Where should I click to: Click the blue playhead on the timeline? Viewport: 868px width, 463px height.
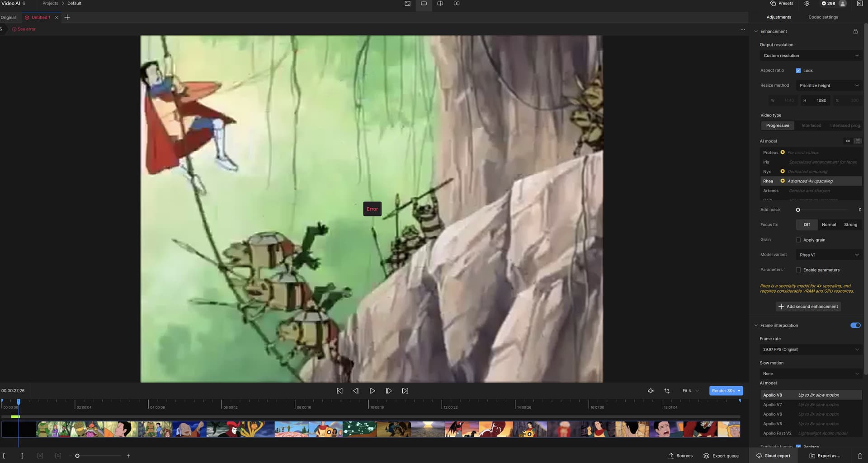tap(19, 402)
